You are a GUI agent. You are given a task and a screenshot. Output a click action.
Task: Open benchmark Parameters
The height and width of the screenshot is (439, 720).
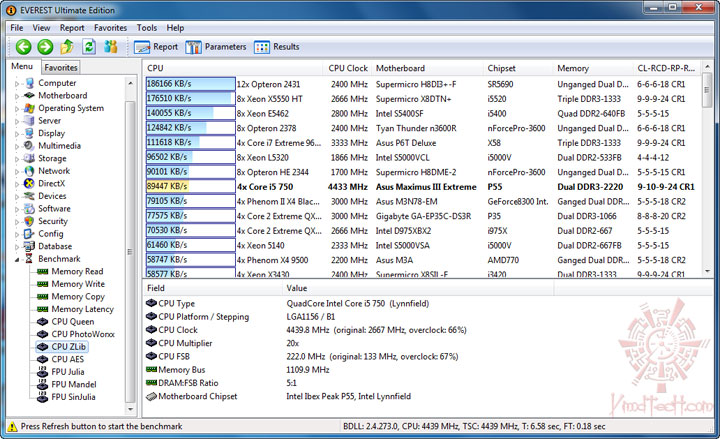(x=216, y=47)
